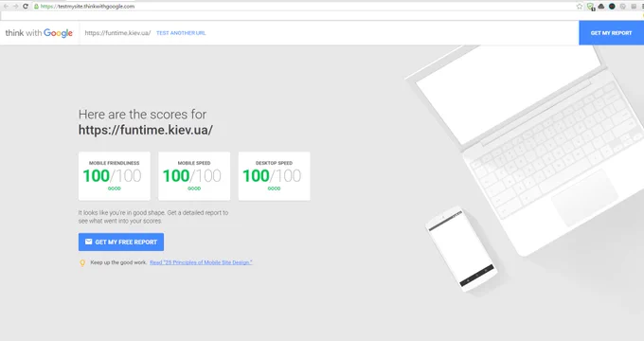Open the 25 Principles of Mobile Site Design link
This screenshot has width=644, height=341.
[x=201, y=262]
